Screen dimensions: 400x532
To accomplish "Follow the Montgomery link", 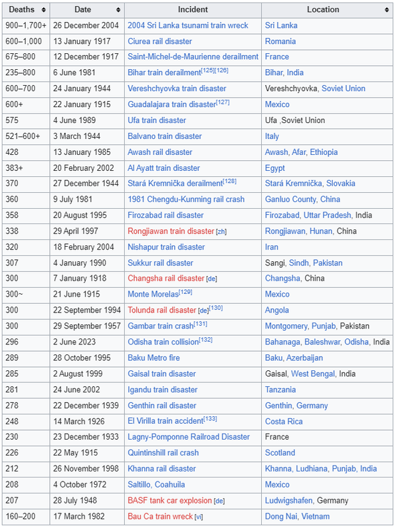I will click(x=286, y=327).
